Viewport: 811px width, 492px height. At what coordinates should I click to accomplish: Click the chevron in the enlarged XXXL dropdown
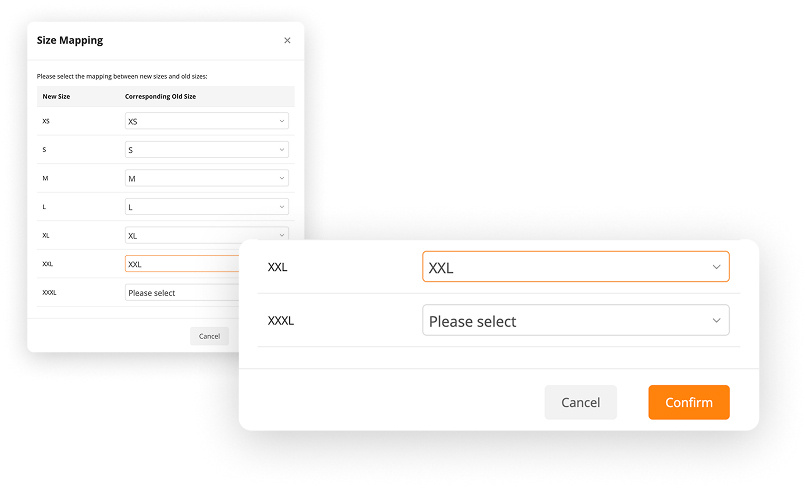point(716,321)
